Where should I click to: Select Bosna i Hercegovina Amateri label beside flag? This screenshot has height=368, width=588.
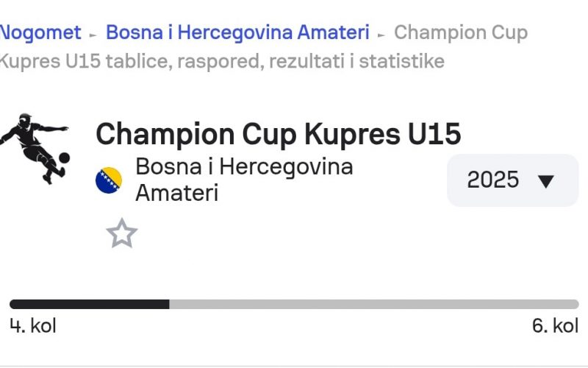point(243,180)
